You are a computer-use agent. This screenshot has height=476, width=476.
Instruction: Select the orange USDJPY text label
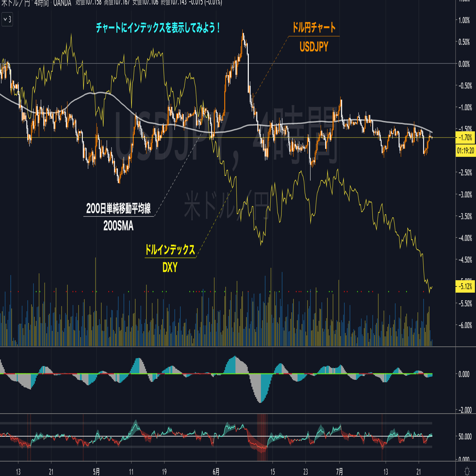coord(314,47)
